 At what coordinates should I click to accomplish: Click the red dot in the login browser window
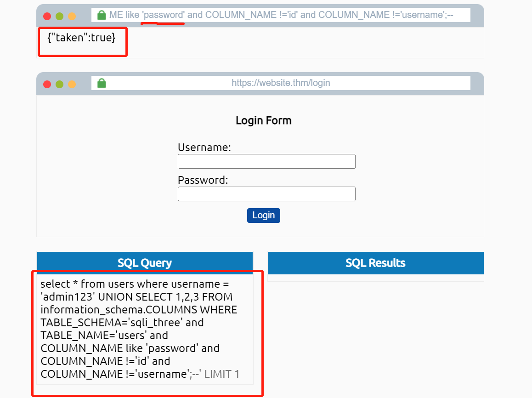[47, 84]
